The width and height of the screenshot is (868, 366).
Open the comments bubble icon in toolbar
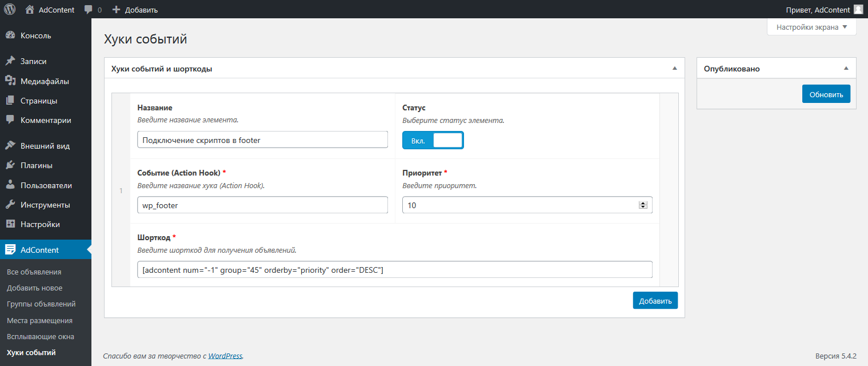point(89,9)
